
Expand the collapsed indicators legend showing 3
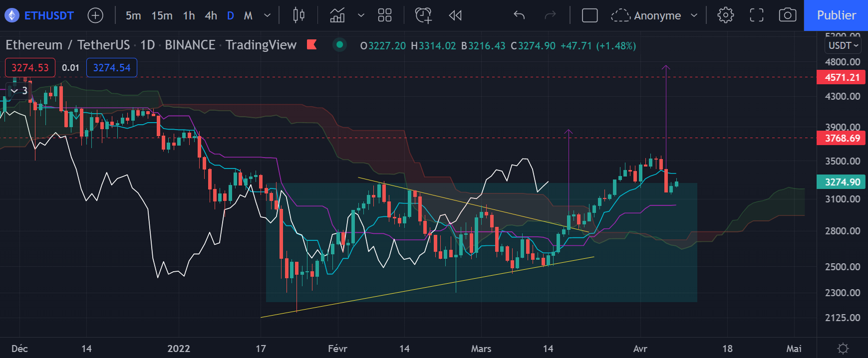click(19, 91)
